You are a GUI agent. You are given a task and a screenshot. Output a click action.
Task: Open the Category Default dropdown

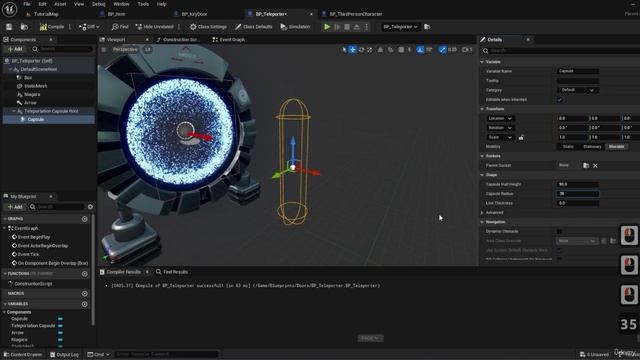[x=578, y=90]
